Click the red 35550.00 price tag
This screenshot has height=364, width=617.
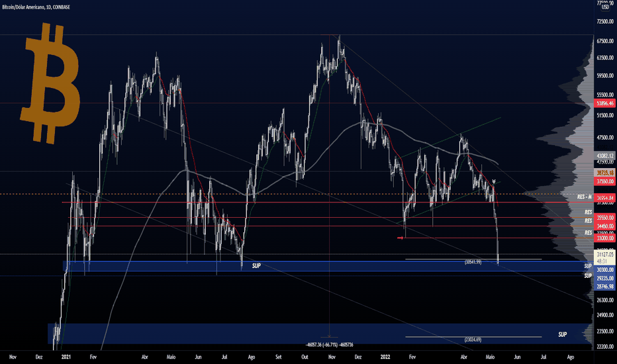(605, 218)
